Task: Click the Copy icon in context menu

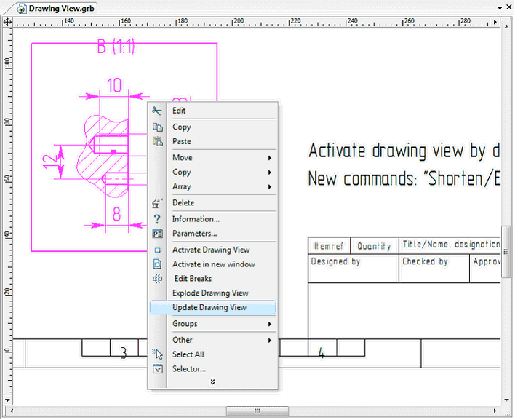Action: pyautogui.click(x=157, y=127)
